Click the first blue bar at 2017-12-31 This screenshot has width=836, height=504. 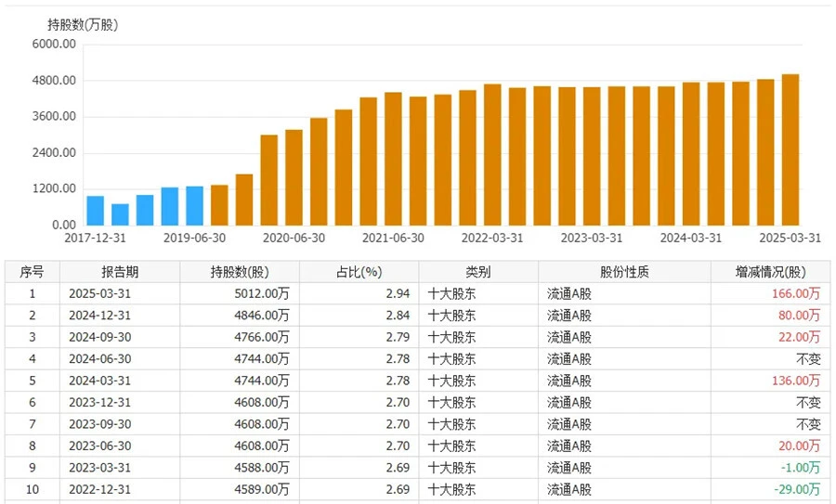[x=95, y=211]
